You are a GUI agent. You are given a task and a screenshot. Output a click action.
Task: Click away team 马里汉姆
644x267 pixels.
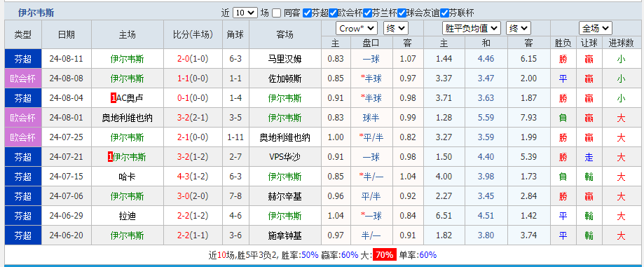[x=285, y=59]
